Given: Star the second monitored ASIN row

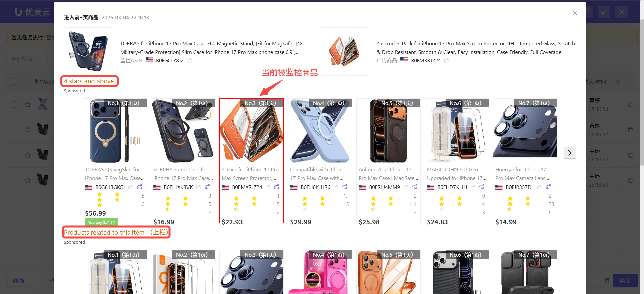Looking at the screenshot, I should click(28, 130).
